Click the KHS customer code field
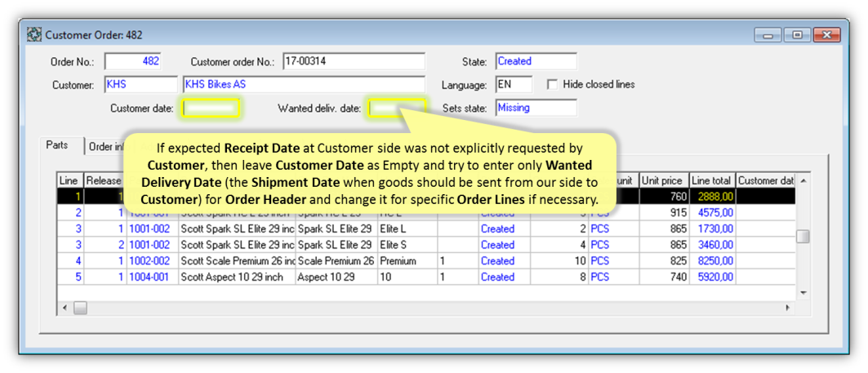The height and width of the screenshot is (373, 868). pos(140,84)
